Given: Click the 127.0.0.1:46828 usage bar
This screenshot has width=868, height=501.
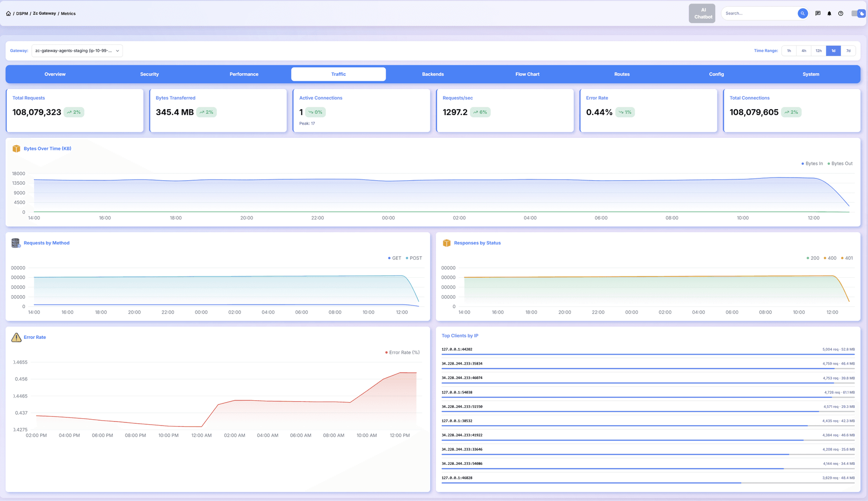Looking at the screenshot, I should click(648, 483).
